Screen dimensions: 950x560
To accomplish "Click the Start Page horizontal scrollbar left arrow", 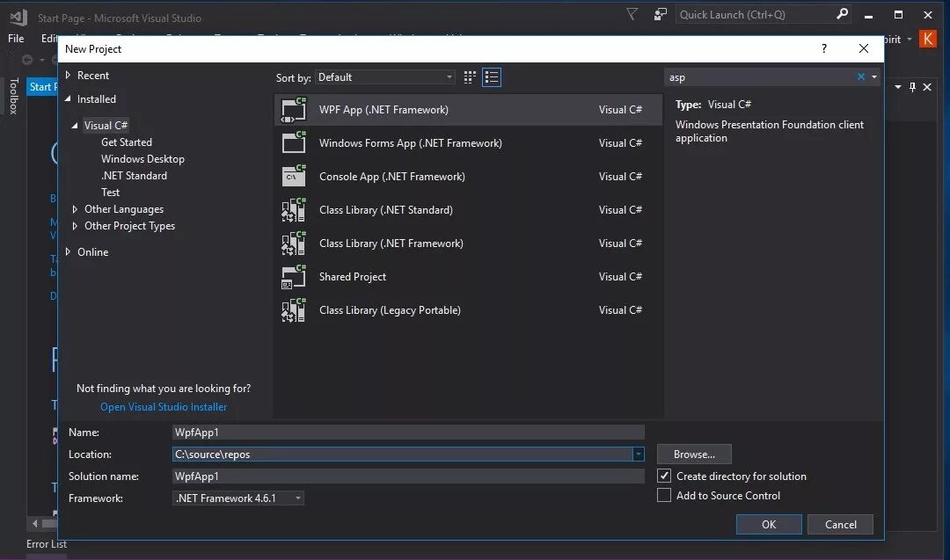I will pyautogui.click(x=34, y=523).
